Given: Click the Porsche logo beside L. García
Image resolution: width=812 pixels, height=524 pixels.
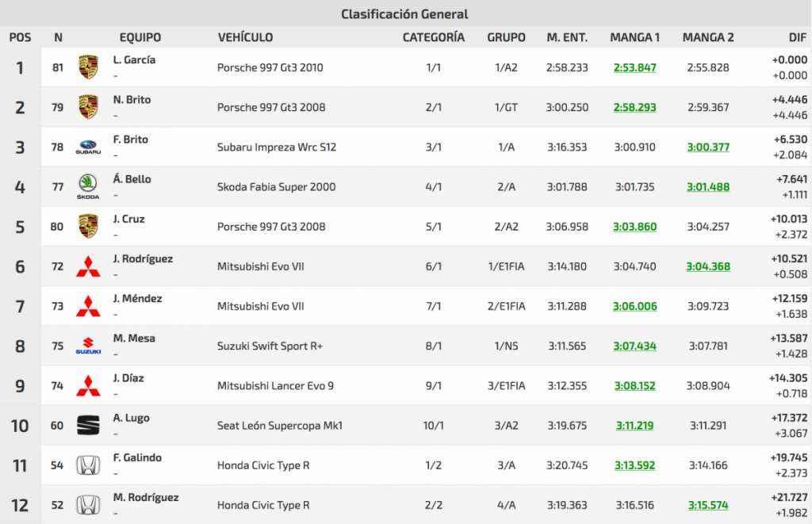Looking at the screenshot, I should tap(88, 67).
